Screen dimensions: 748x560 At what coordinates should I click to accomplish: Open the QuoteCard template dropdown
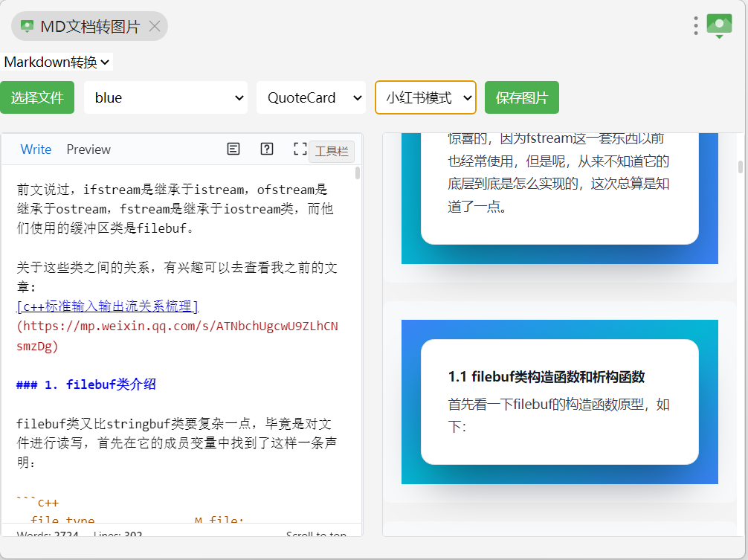pyautogui.click(x=311, y=97)
